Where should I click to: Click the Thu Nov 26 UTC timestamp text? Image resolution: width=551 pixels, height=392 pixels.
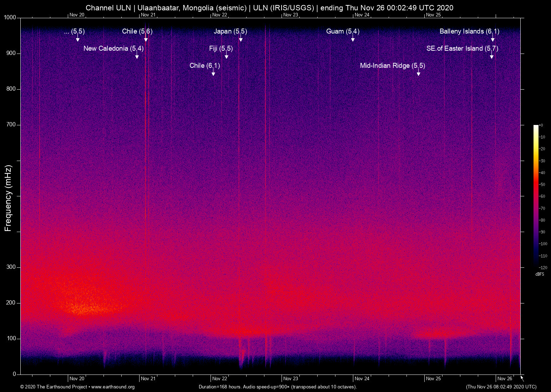[501, 387]
